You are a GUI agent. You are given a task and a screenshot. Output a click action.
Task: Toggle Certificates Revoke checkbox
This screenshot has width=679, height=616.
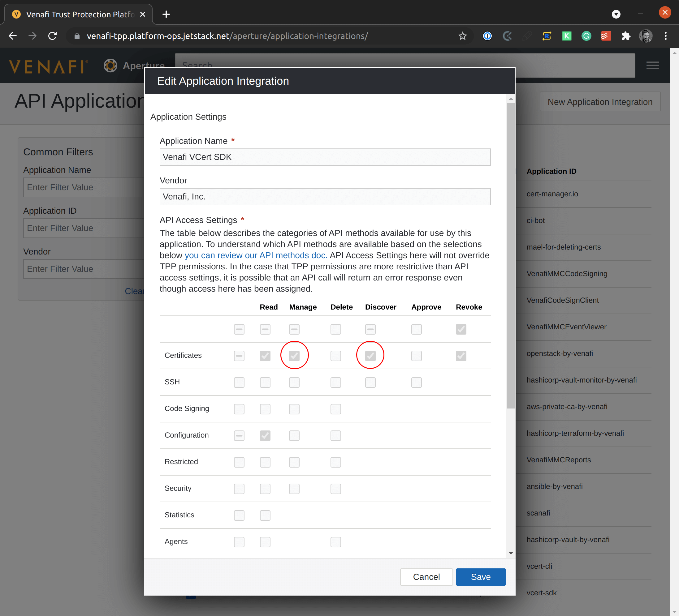461,355
